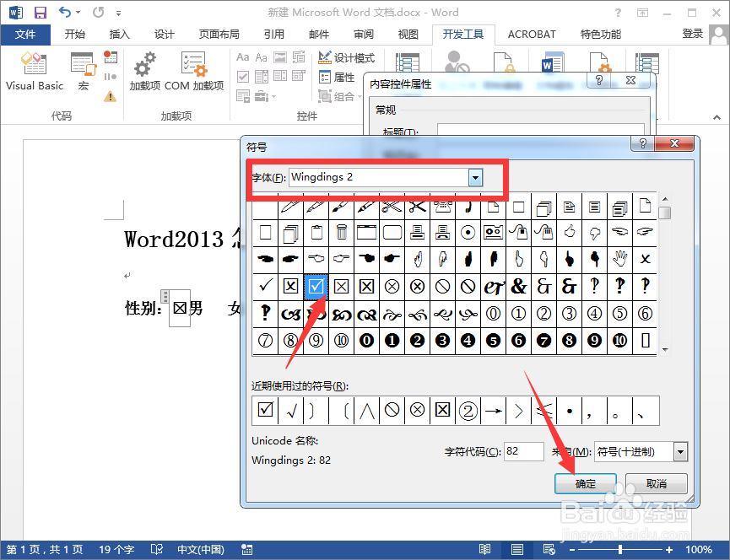Click 登录 (Sign in) link
The width and height of the screenshot is (730, 560).
692,34
